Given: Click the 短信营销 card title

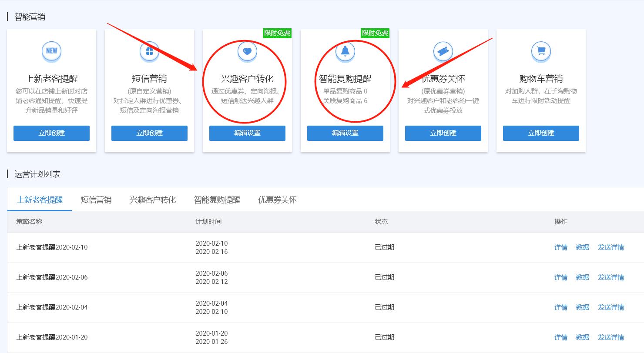Looking at the screenshot, I should 149,79.
